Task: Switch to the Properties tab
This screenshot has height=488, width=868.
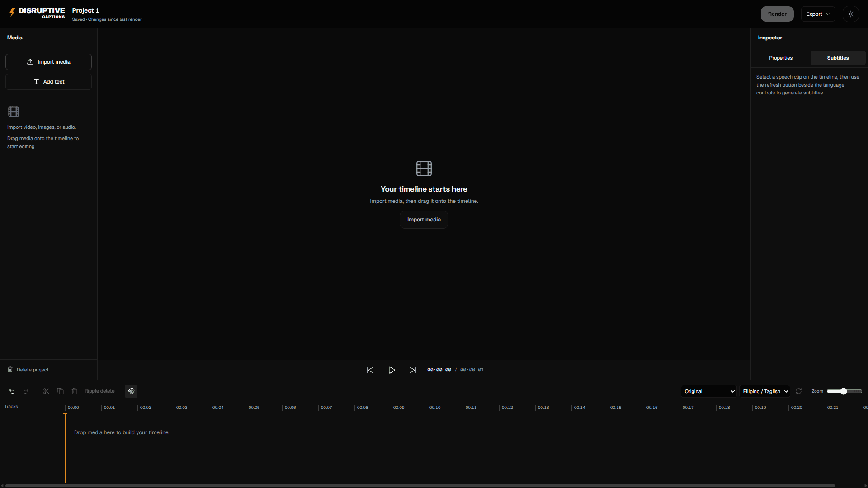Action: coord(781,58)
